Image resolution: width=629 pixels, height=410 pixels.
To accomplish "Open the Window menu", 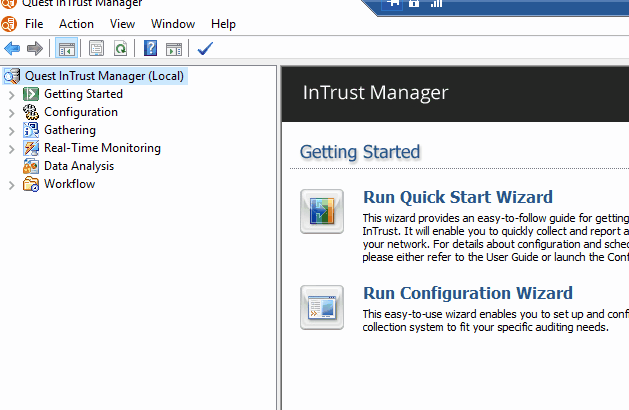I will [173, 24].
